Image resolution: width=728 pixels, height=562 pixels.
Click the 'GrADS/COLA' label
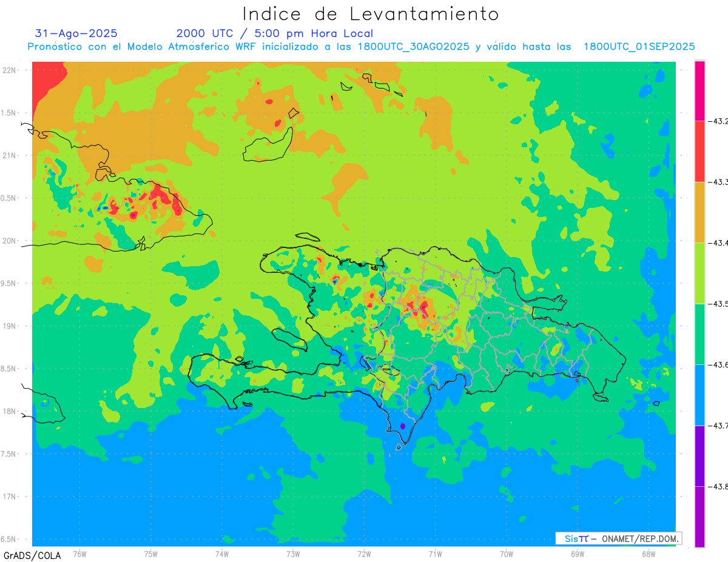(x=32, y=555)
